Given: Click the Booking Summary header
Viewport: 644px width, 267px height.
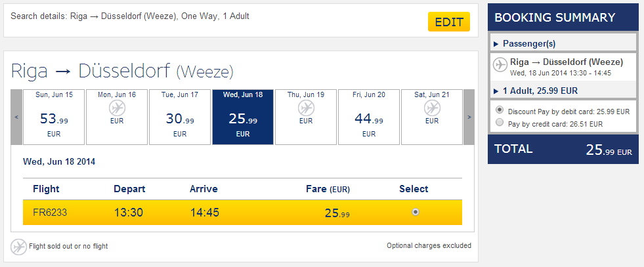Looking at the screenshot, I should click(x=563, y=17).
